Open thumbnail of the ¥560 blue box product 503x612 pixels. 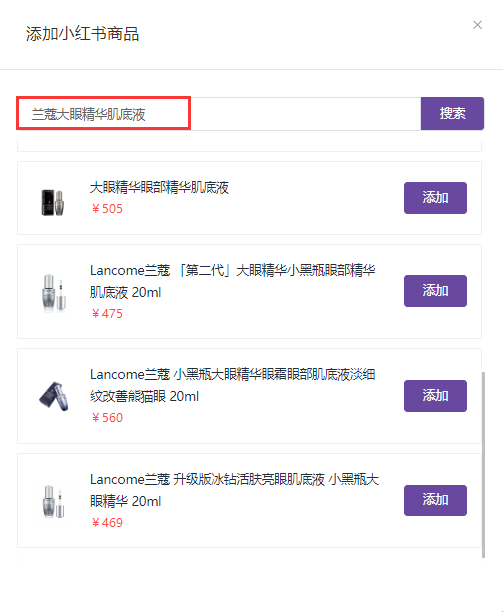coord(54,396)
